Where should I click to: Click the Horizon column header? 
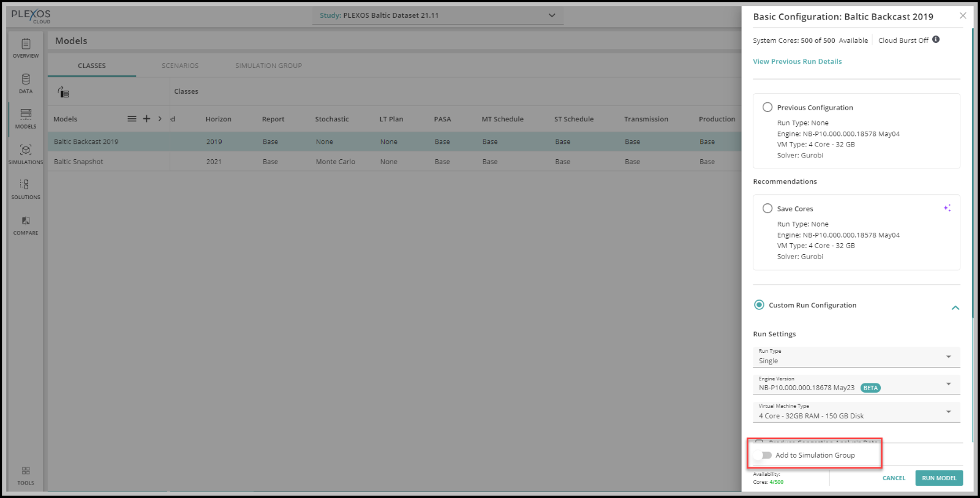pos(218,119)
